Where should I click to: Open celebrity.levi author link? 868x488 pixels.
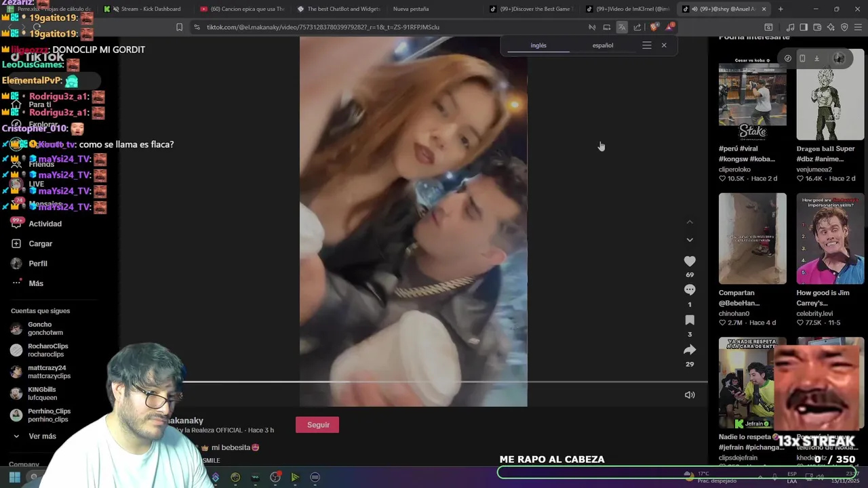(814, 314)
